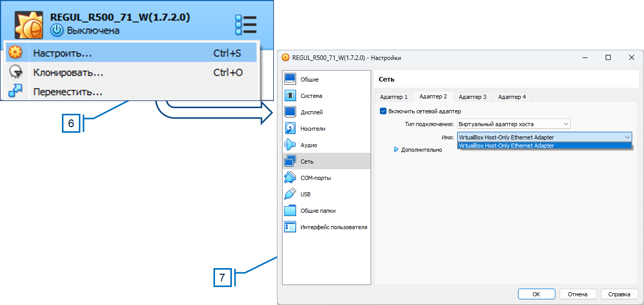
Task: Open the Storage (Носители) disk icon
Action: pyautogui.click(x=290, y=129)
